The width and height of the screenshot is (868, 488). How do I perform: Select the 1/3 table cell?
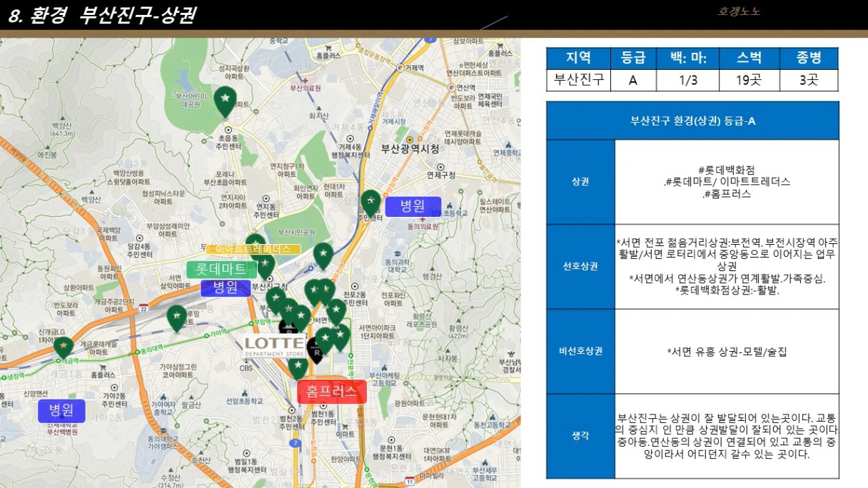tap(687, 80)
